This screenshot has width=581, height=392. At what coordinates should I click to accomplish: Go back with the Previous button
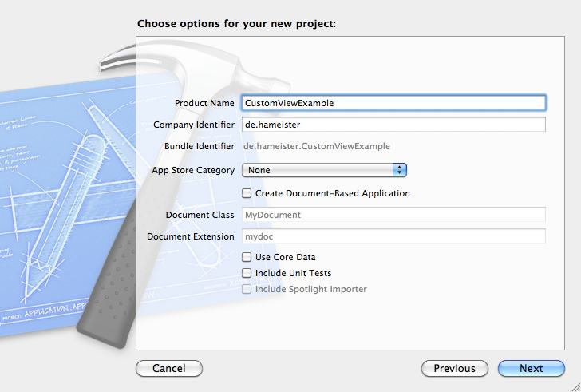coord(454,369)
